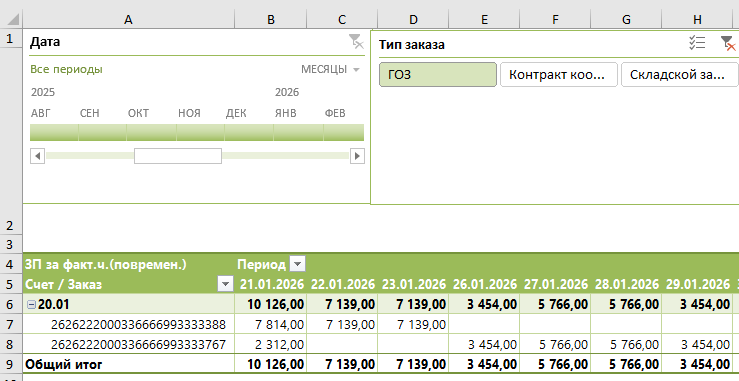
Task: Click the 22.01.2026 column header cell
Action: pos(342,284)
